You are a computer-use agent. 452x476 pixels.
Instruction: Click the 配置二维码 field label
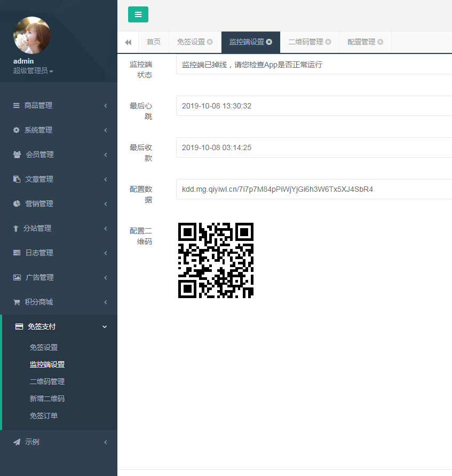coord(141,236)
